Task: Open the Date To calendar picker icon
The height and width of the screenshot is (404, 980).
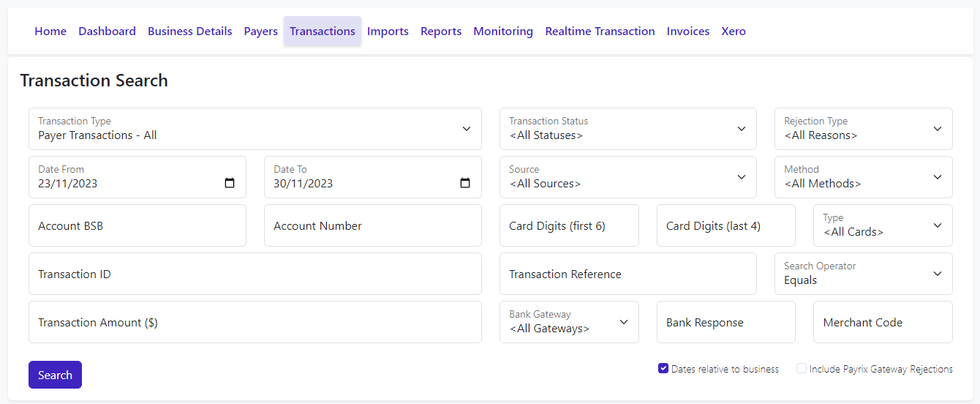Action: pos(465,184)
